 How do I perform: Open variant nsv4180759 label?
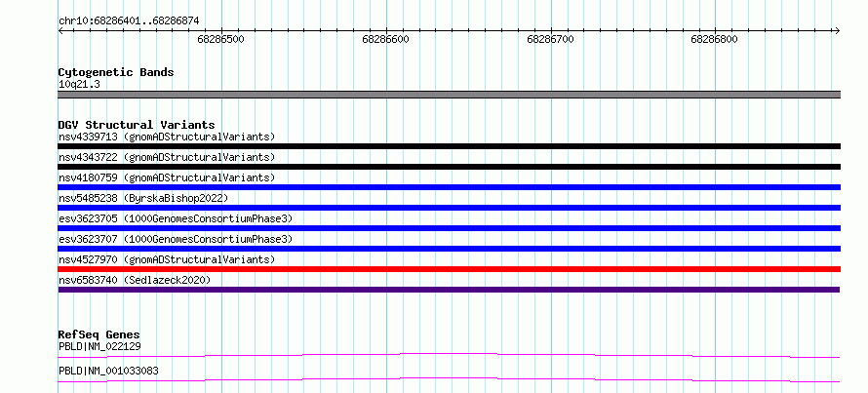(167, 177)
